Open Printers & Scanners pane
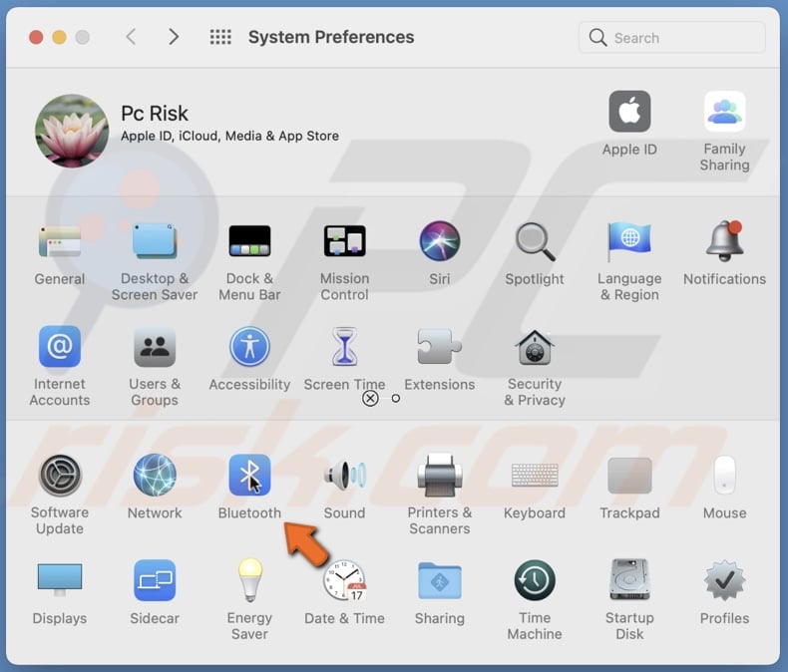 [x=440, y=477]
